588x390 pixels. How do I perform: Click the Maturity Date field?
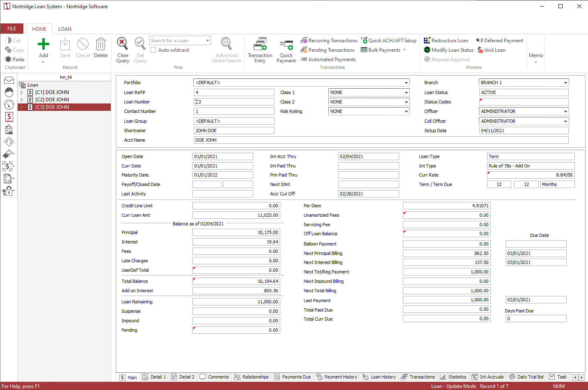point(223,175)
